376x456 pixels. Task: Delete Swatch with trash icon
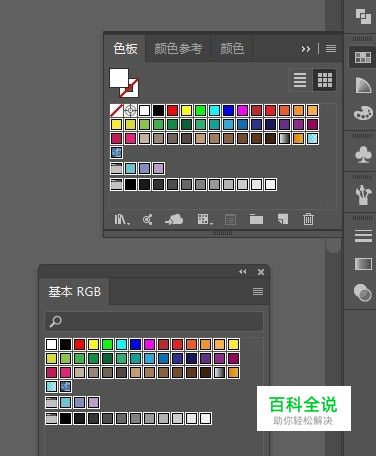click(x=308, y=219)
